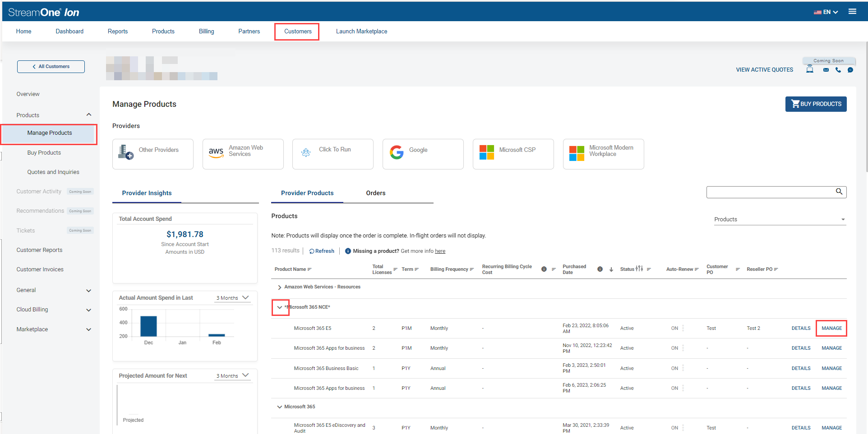Click the BUY PRODUCTS button
The height and width of the screenshot is (434, 868).
click(x=816, y=104)
